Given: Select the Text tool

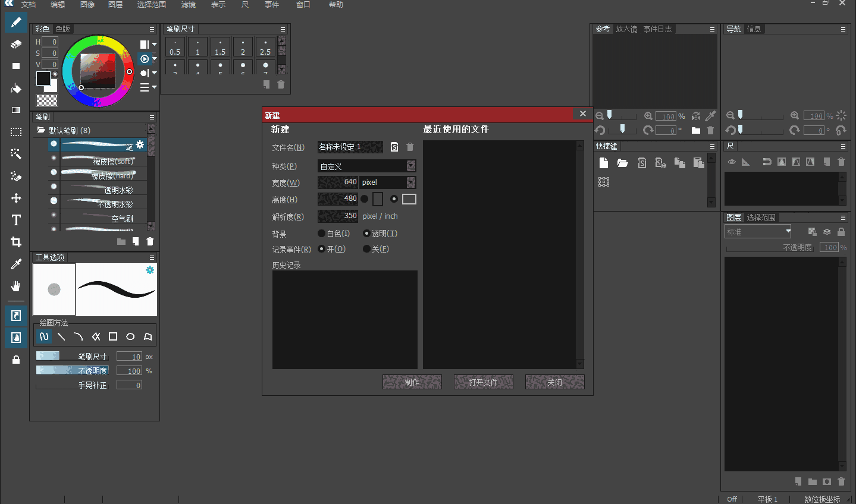Looking at the screenshot, I should pos(15,219).
